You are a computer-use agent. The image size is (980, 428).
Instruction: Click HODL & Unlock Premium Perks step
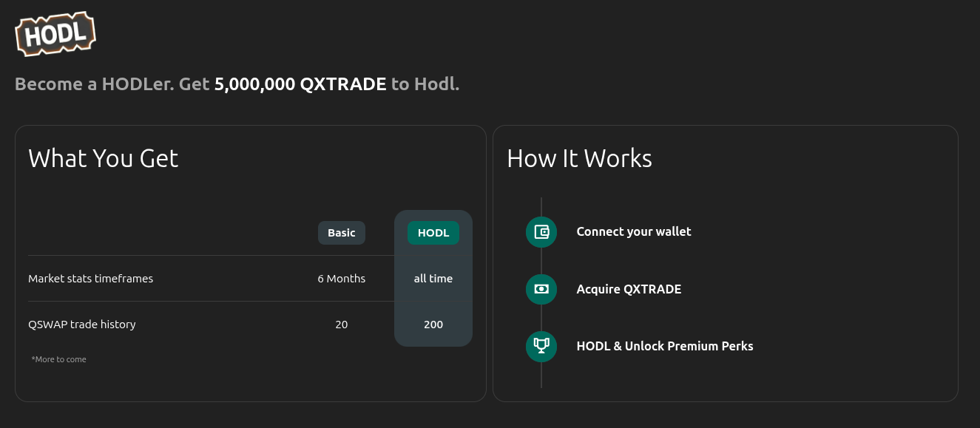[665, 346]
